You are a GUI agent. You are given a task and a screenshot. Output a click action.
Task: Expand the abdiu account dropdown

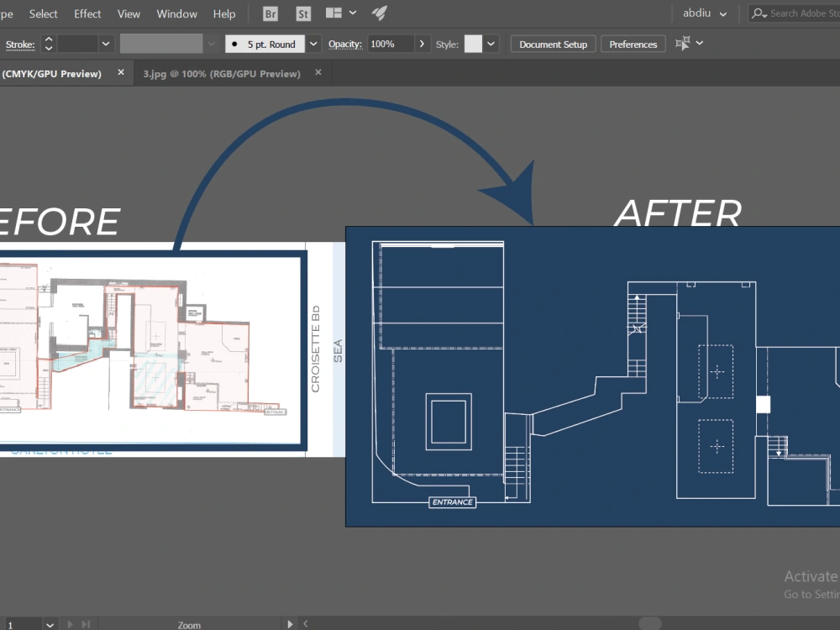721,13
